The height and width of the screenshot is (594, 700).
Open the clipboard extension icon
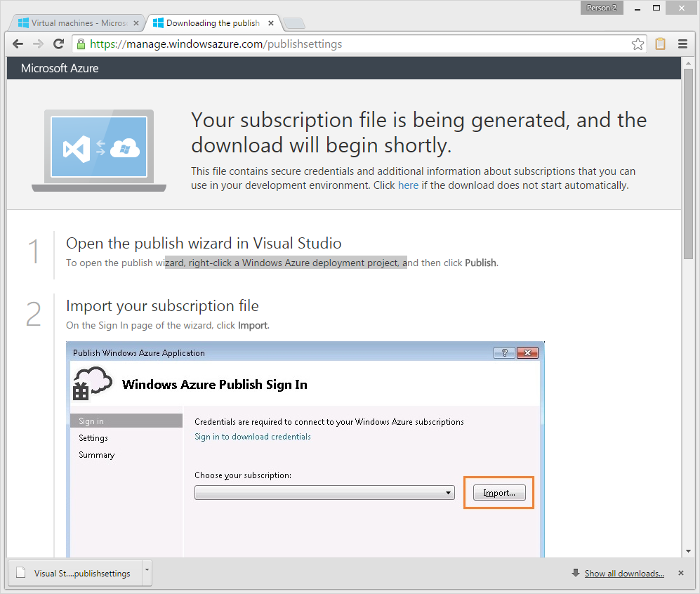pyautogui.click(x=660, y=44)
